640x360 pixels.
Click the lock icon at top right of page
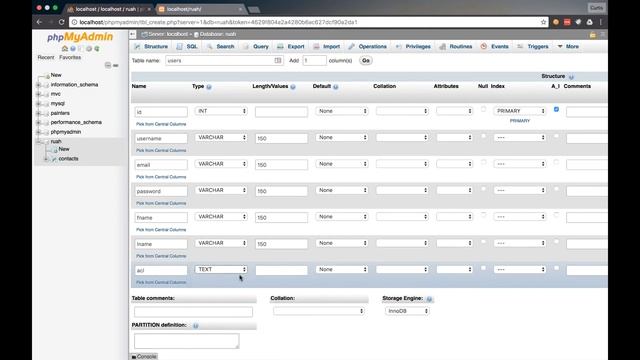point(593,35)
